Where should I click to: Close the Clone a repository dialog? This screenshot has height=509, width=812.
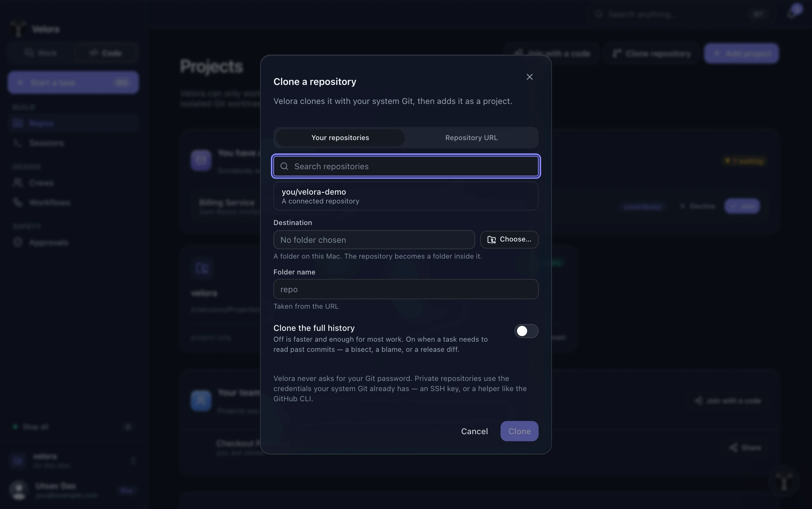[x=529, y=77]
